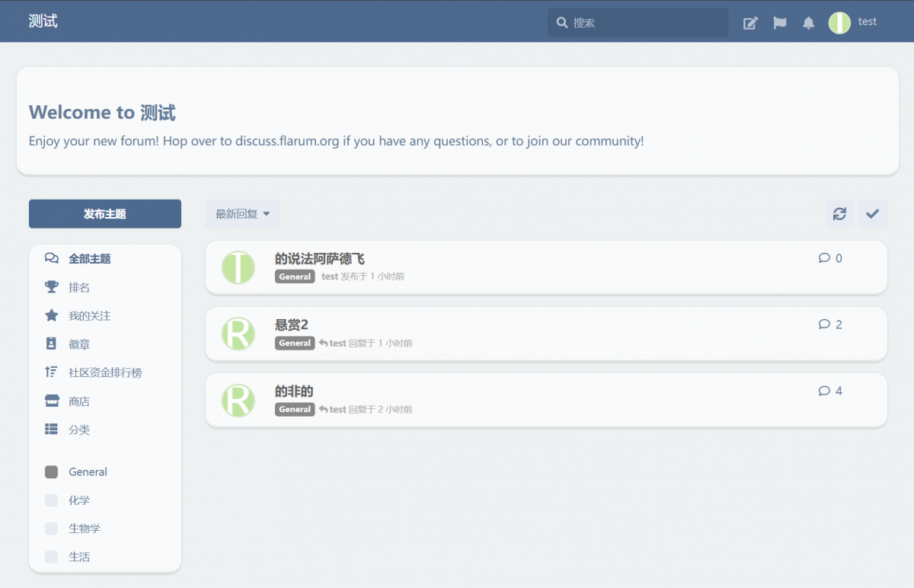914x588 pixels.
Task: Open the test user account menu
Action: coord(853,23)
